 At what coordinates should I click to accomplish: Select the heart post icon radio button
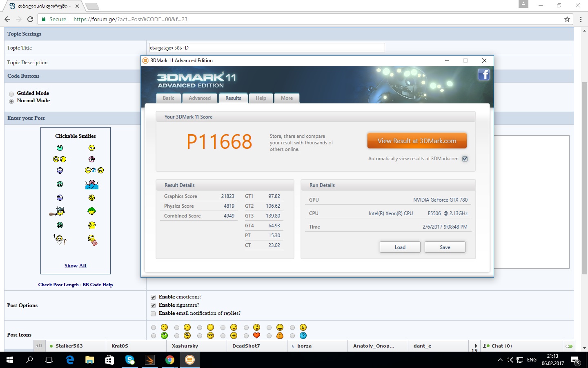246,336
